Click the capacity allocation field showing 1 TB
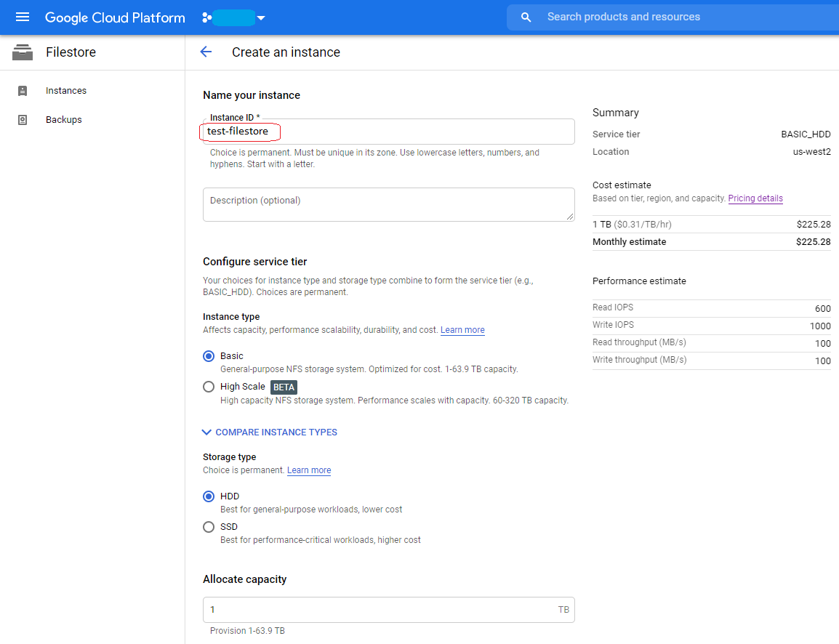This screenshot has width=839, height=644. click(388, 609)
